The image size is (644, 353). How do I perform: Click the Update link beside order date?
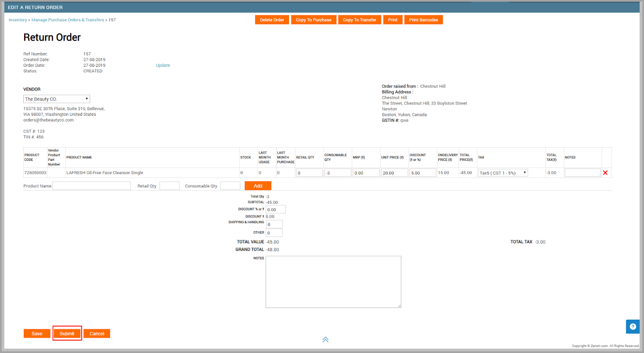[x=163, y=65]
